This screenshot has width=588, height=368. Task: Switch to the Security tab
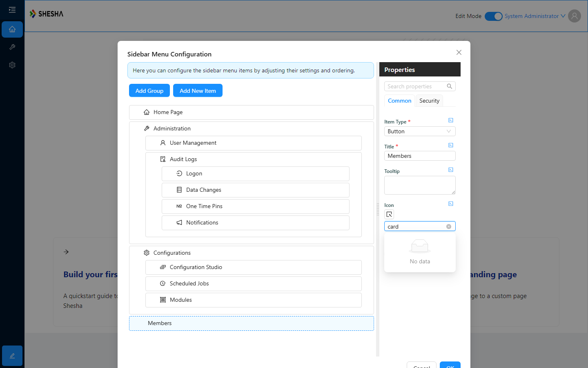pos(429,101)
